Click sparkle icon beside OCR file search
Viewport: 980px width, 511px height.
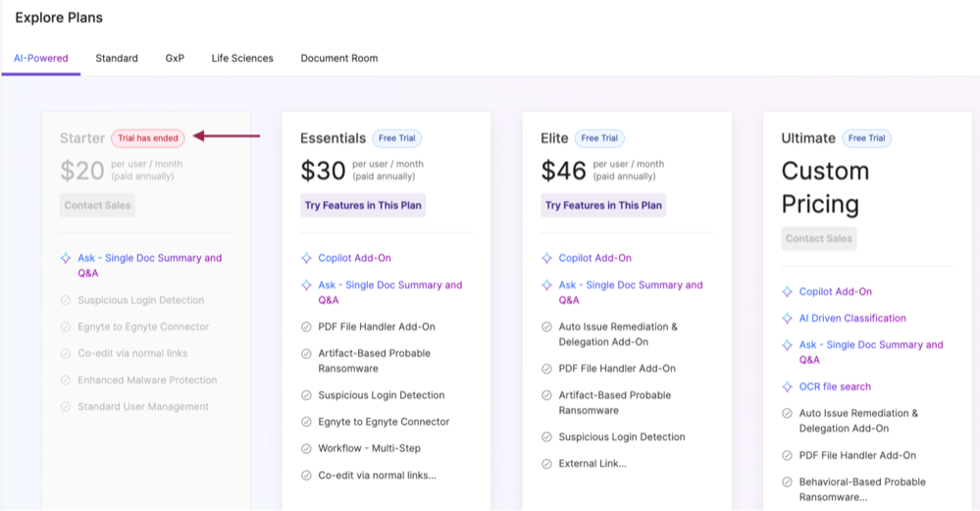(787, 387)
